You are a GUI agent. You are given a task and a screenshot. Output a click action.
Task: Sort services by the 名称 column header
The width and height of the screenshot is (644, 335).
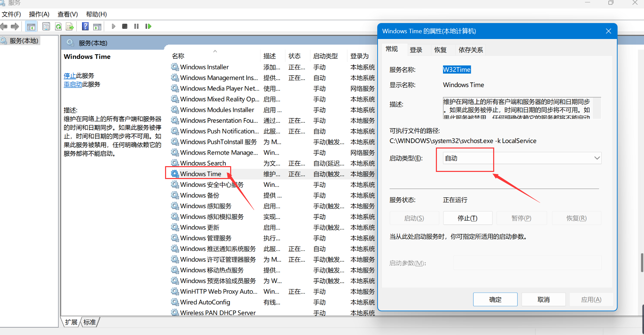pyautogui.click(x=215, y=56)
